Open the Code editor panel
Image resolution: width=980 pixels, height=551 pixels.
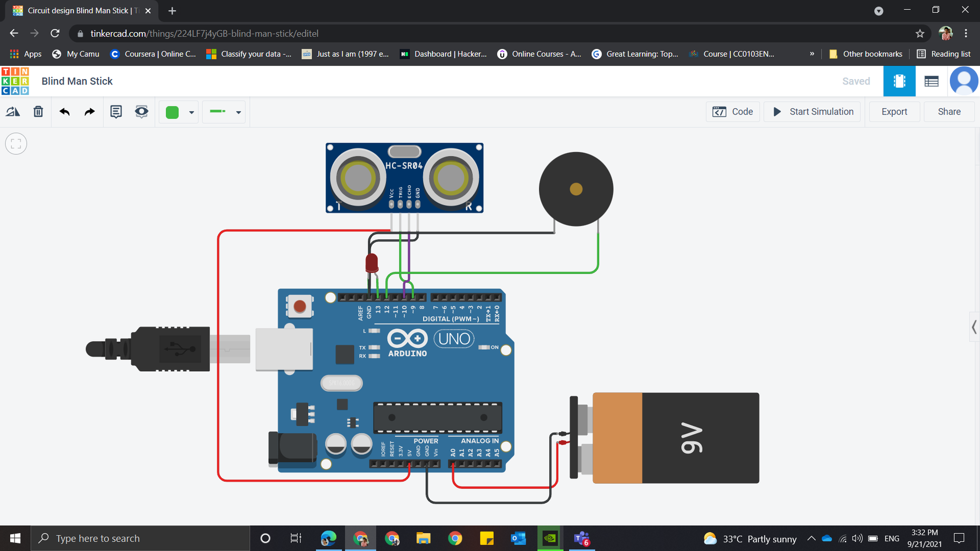(x=732, y=111)
